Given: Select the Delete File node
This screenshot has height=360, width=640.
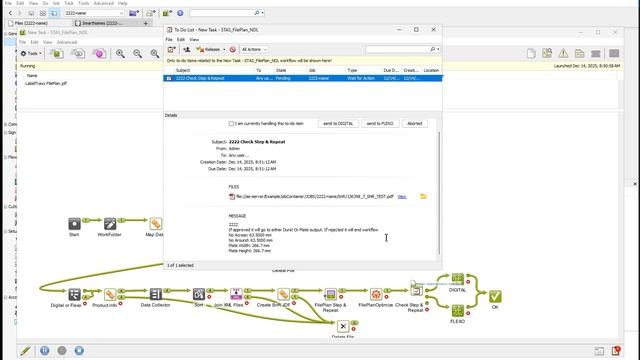Looking at the screenshot, I should tap(343, 326).
